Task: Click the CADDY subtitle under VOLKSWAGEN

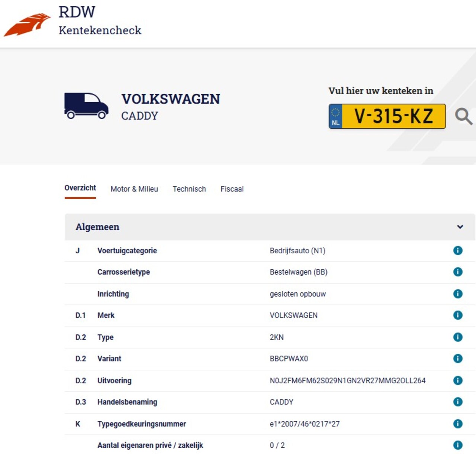Action: [139, 116]
